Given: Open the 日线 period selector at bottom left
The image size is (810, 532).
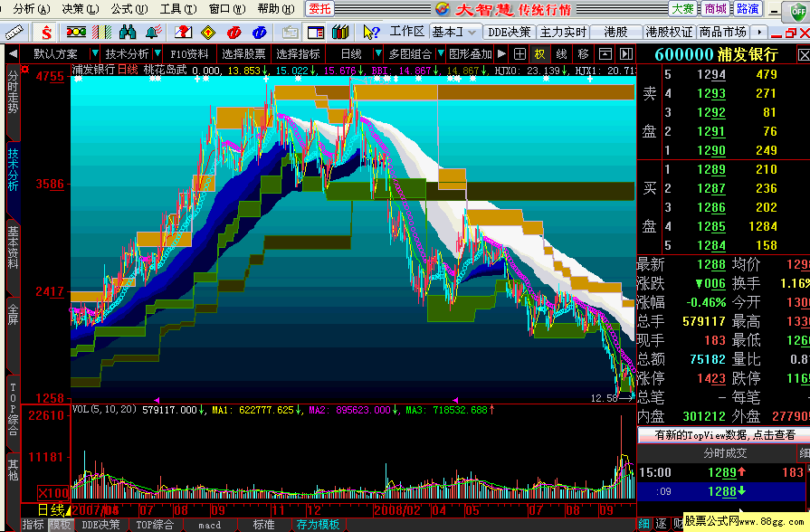Looking at the screenshot, I should [53, 510].
